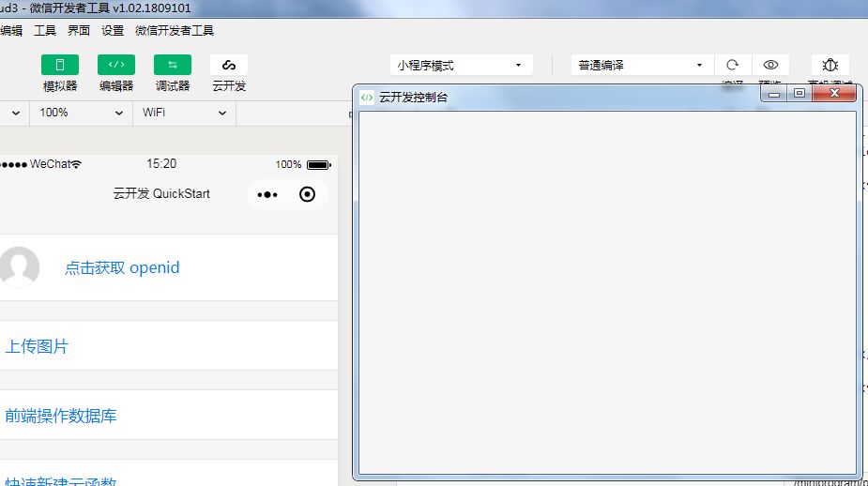This screenshot has width=868, height=486.
Task: Click the 云开发 QuickStart page title
Action: 161,193
